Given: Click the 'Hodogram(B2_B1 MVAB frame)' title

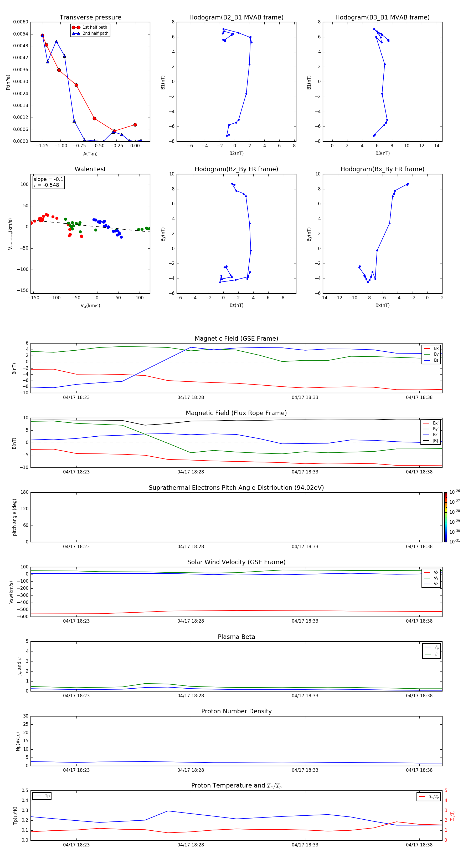Looking at the screenshot, I should [x=236, y=17].
